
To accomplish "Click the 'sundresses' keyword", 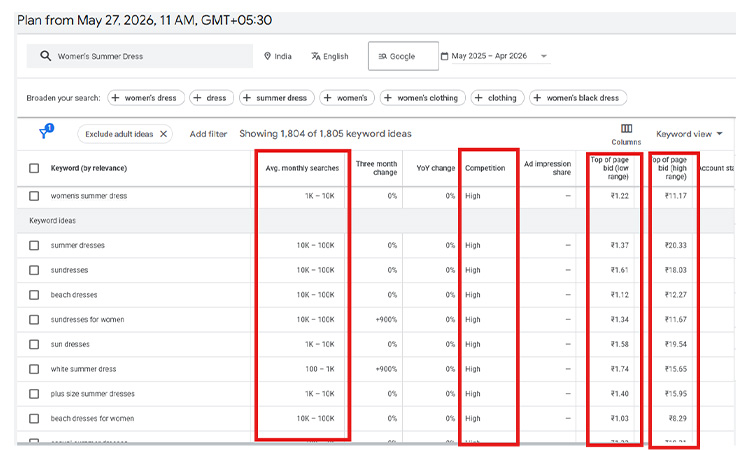I will [69, 270].
